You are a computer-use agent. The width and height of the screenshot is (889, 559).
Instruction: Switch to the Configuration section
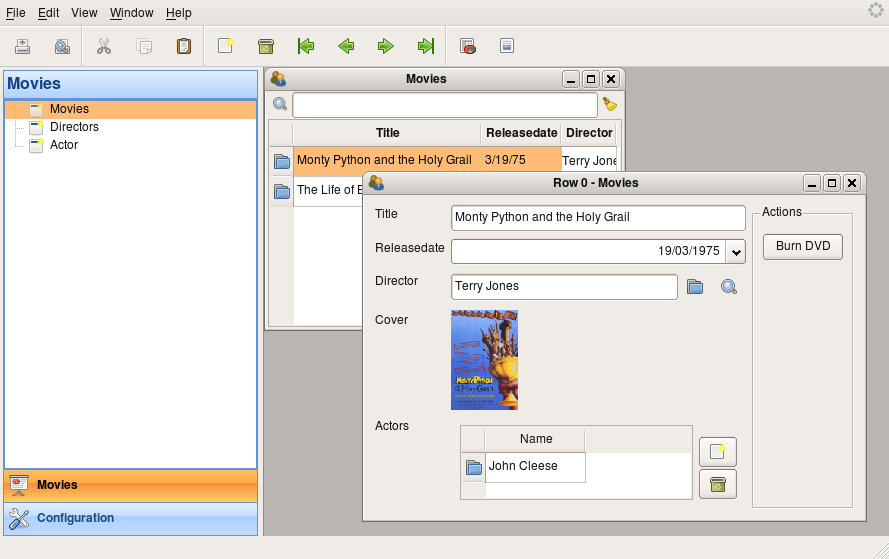pyautogui.click(x=130, y=518)
